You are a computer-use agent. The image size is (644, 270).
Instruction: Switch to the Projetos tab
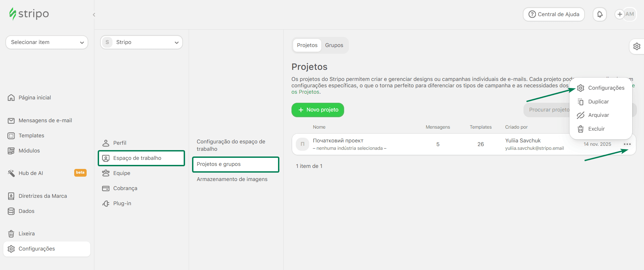(x=307, y=45)
